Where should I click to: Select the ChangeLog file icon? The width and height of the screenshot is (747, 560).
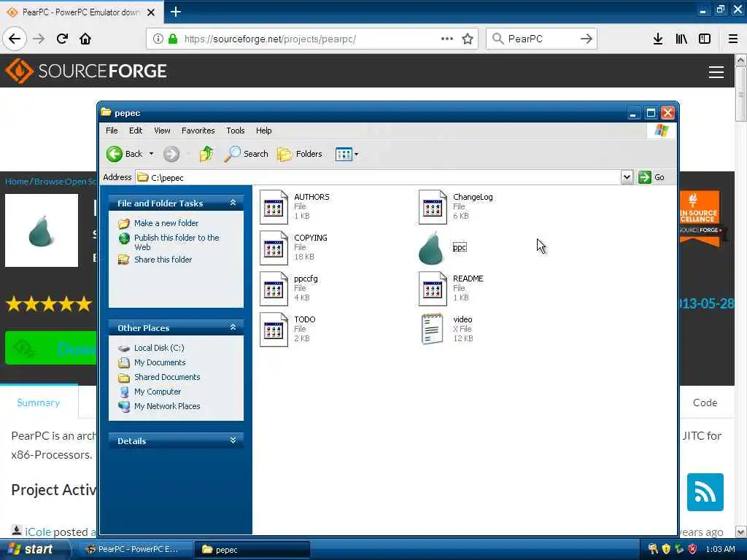point(433,206)
